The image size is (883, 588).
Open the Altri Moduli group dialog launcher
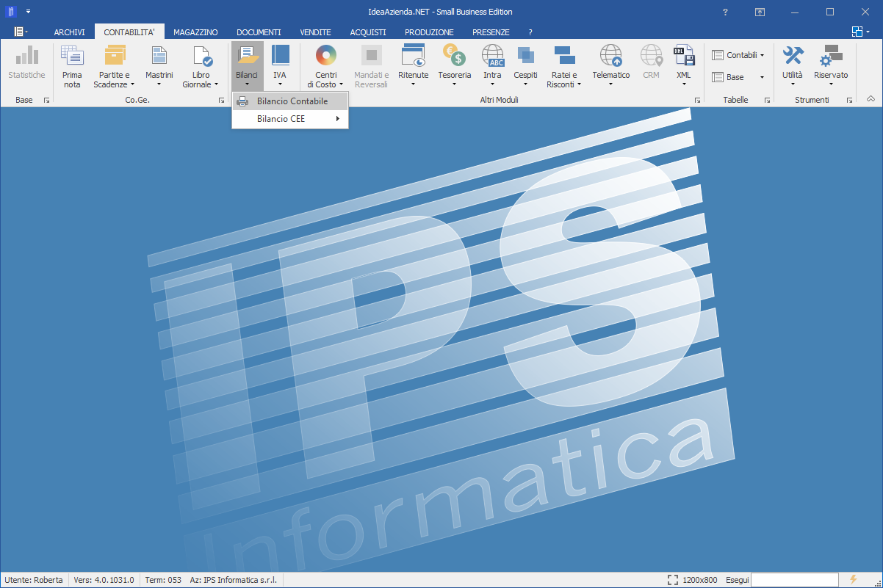click(x=697, y=100)
